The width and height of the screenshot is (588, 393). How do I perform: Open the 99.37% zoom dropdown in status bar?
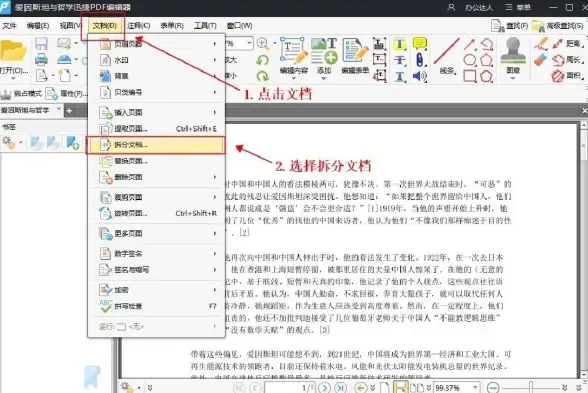[475, 387]
